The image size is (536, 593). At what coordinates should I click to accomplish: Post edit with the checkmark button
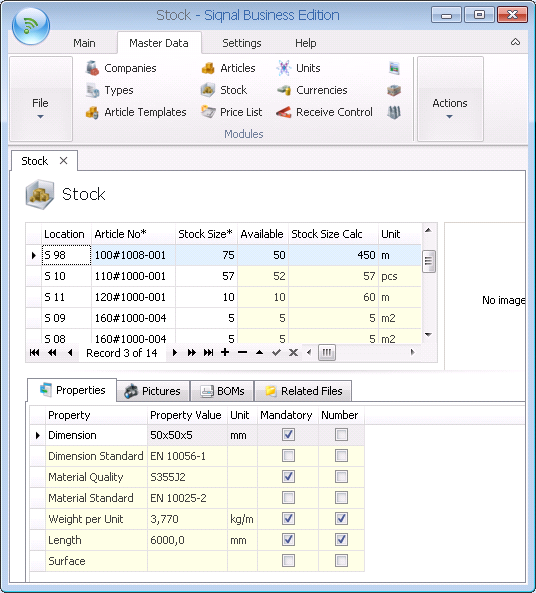pyautogui.click(x=276, y=352)
